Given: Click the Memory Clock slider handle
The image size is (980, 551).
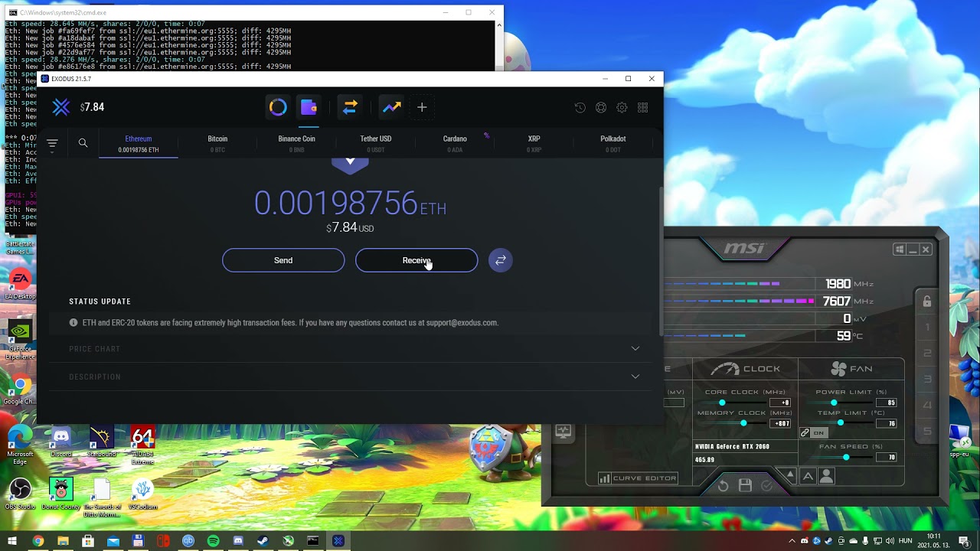Looking at the screenshot, I should pos(743,423).
